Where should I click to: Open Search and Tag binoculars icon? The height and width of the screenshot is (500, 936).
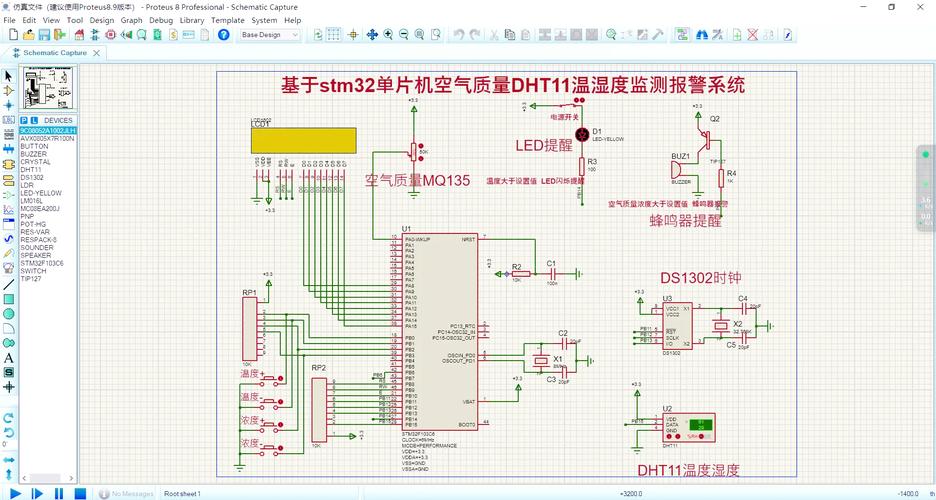pos(702,35)
